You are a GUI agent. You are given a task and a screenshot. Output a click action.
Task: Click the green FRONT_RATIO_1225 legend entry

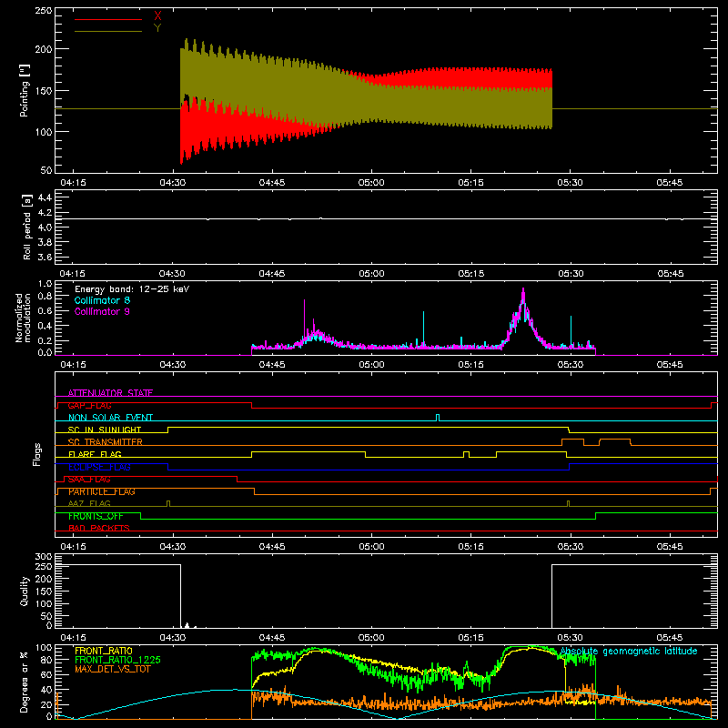pos(117,660)
